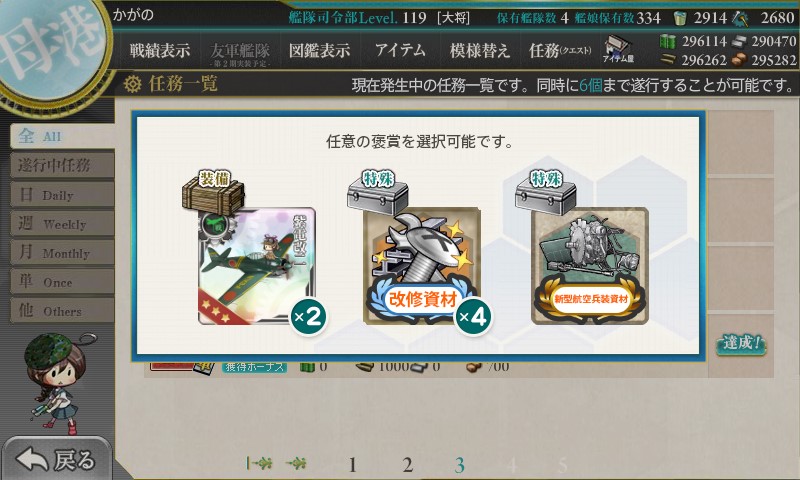Show Monthly quests tab

[x=62, y=252]
